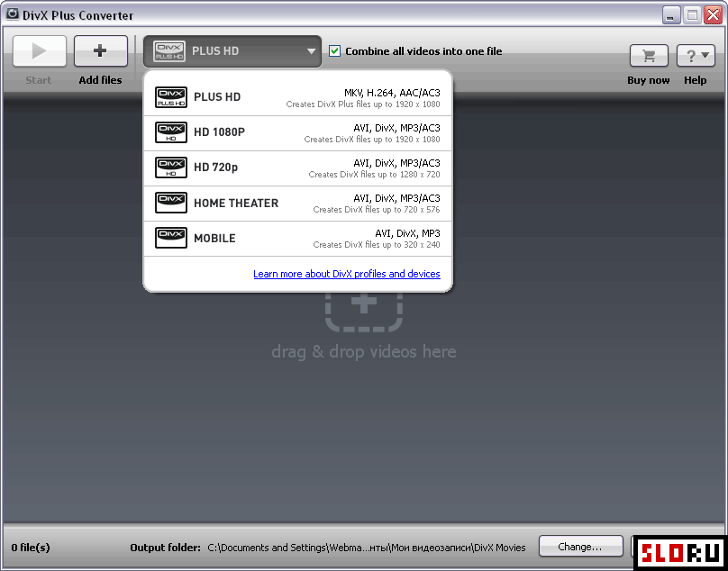The image size is (728, 571).
Task: Select the PLUS HD profile entry
Action: [x=217, y=97]
